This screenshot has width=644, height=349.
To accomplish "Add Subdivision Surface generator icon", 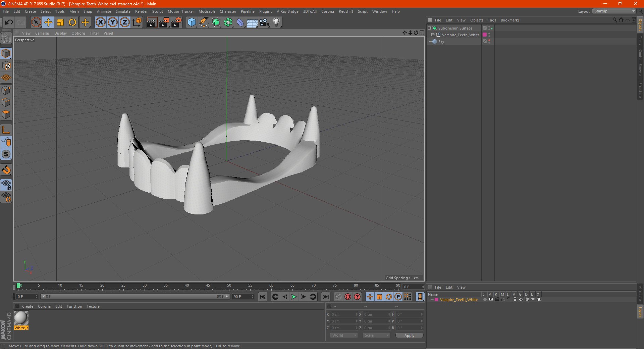I will pos(216,22).
